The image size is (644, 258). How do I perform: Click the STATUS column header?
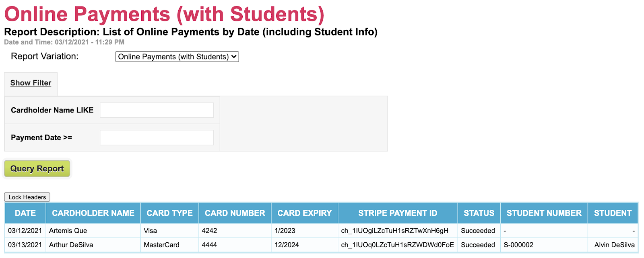coord(479,213)
